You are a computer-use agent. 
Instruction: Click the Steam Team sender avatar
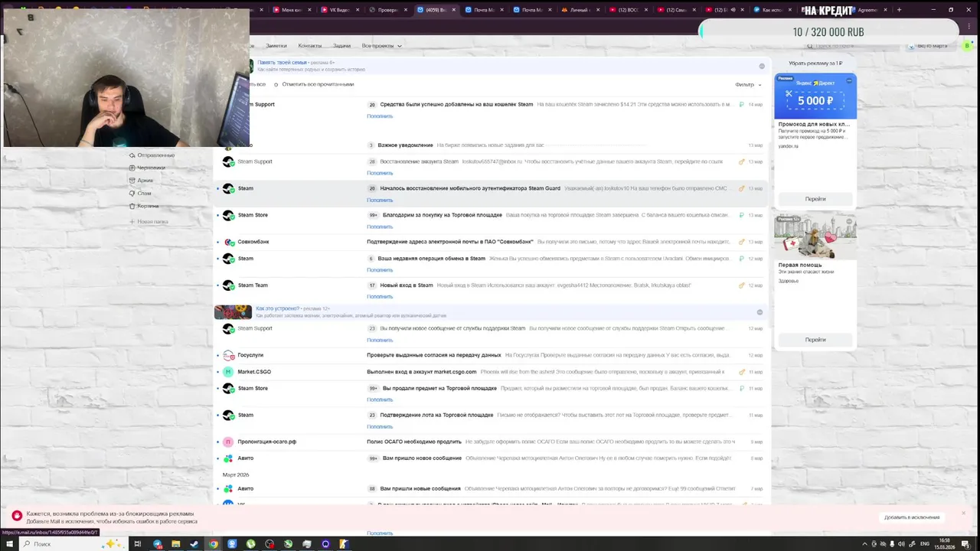(228, 285)
